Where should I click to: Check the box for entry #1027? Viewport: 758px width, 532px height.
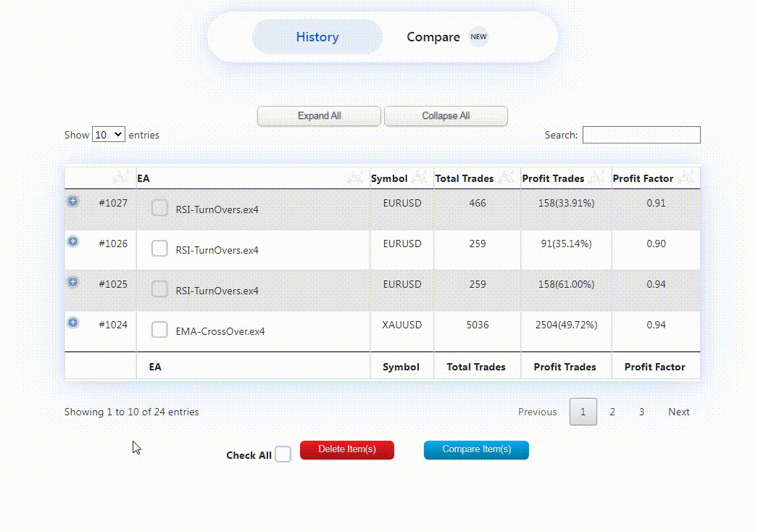(x=159, y=208)
